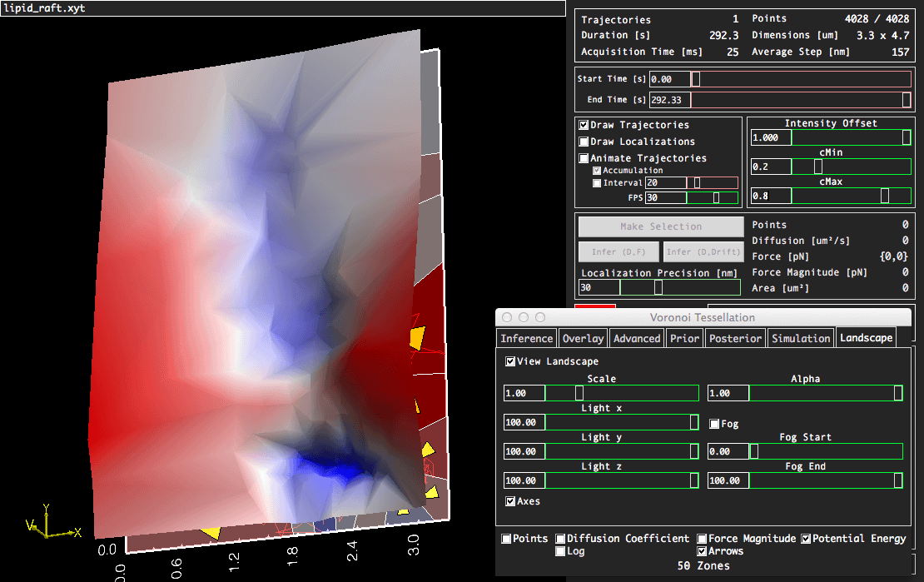Uncheck Draw Trajectories
The height and width of the screenshot is (582, 924).
click(x=584, y=125)
